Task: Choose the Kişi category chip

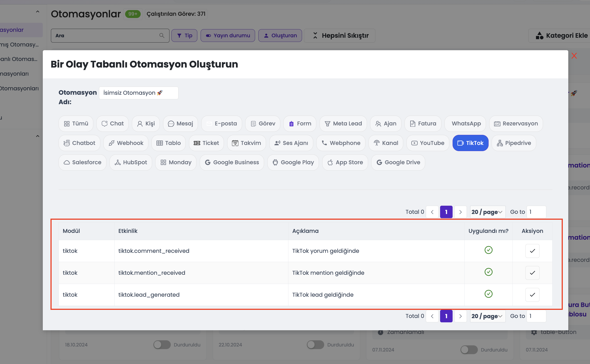Action: [146, 123]
